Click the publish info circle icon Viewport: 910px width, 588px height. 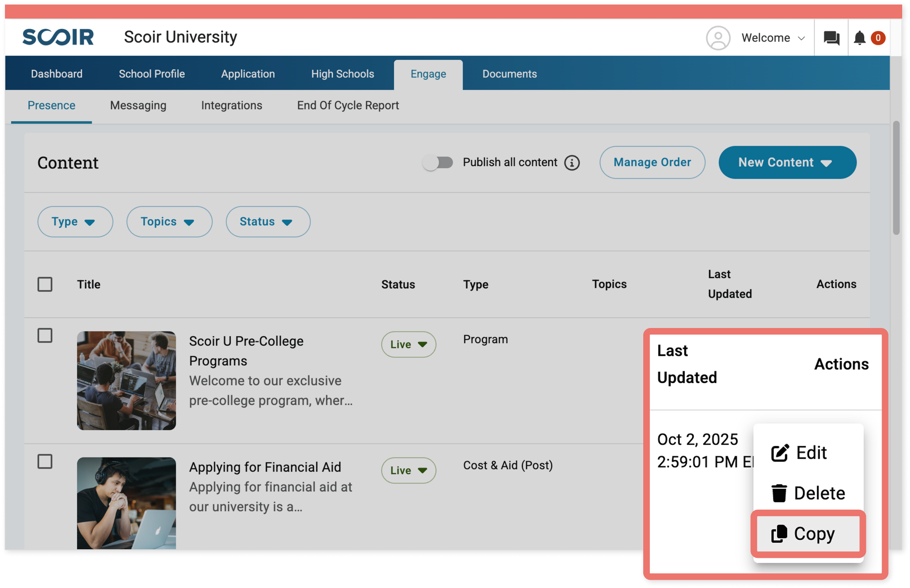click(x=572, y=163)
